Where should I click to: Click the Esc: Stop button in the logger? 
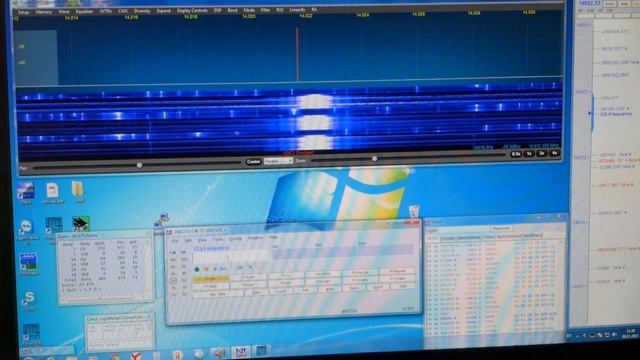(x=218, y=294)
